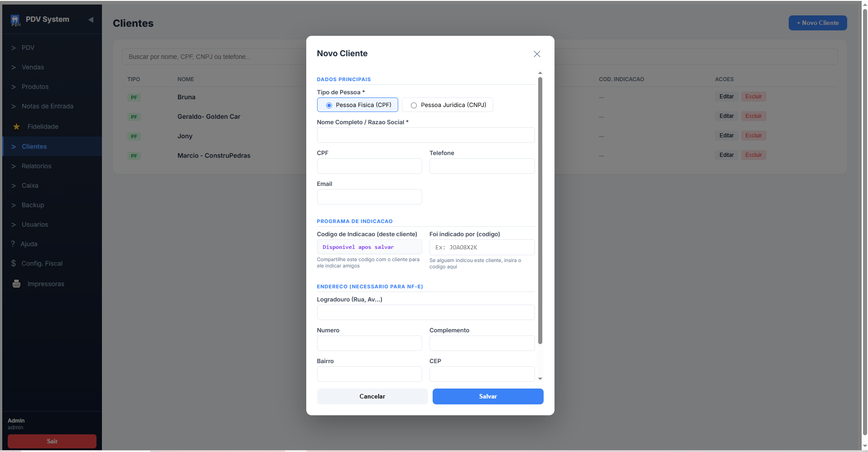The height and width of the screenshot is (452, 868).
Task: Focus the CPF input field
Action: (369, 166)
